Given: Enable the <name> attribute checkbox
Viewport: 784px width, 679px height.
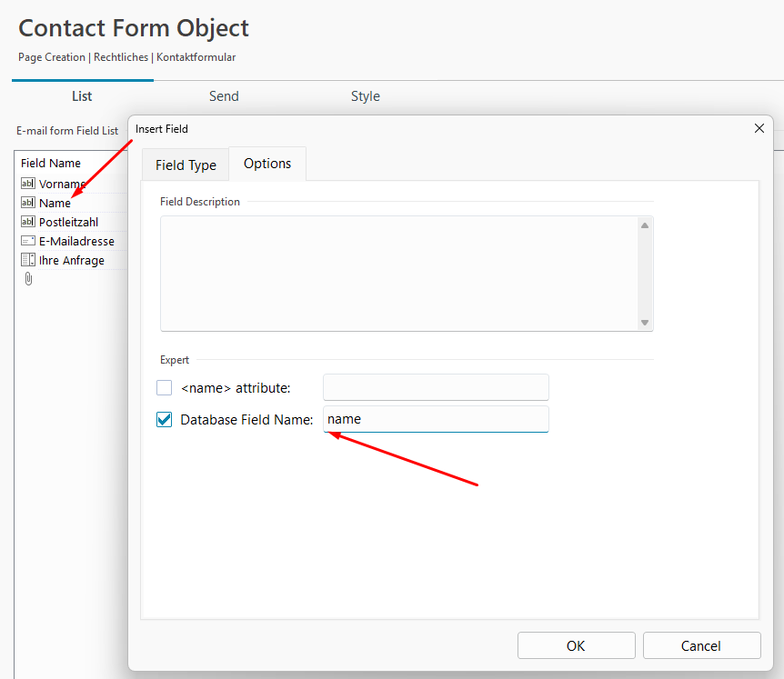Looking at the screenshot, I should coord(165,388).
